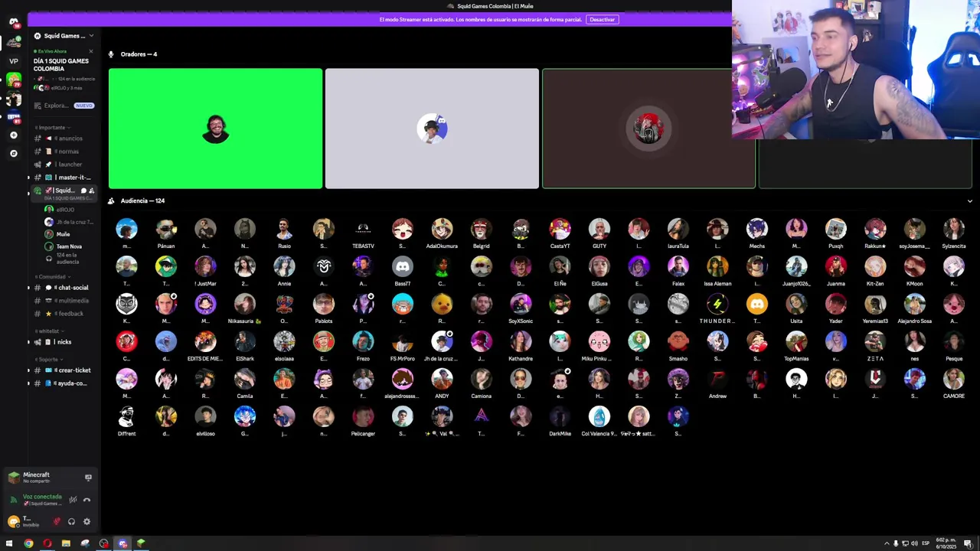Open the nicks channel
The width and height of the screenshot is (980, 551).
64,342
